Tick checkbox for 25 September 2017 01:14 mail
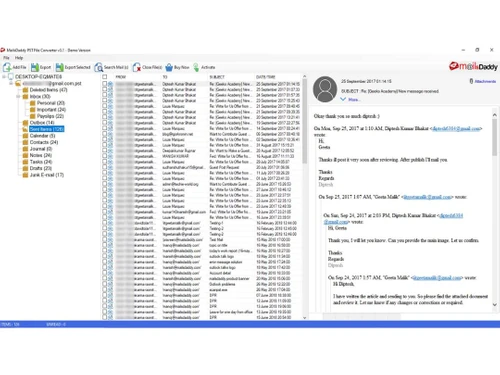500x375 pixels. tap(105, 84)
